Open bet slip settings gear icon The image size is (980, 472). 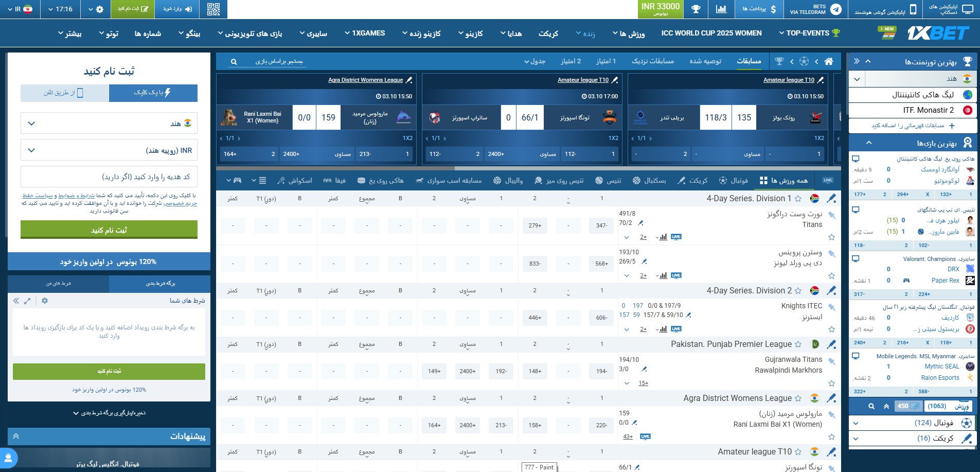[x=45, y=301]
